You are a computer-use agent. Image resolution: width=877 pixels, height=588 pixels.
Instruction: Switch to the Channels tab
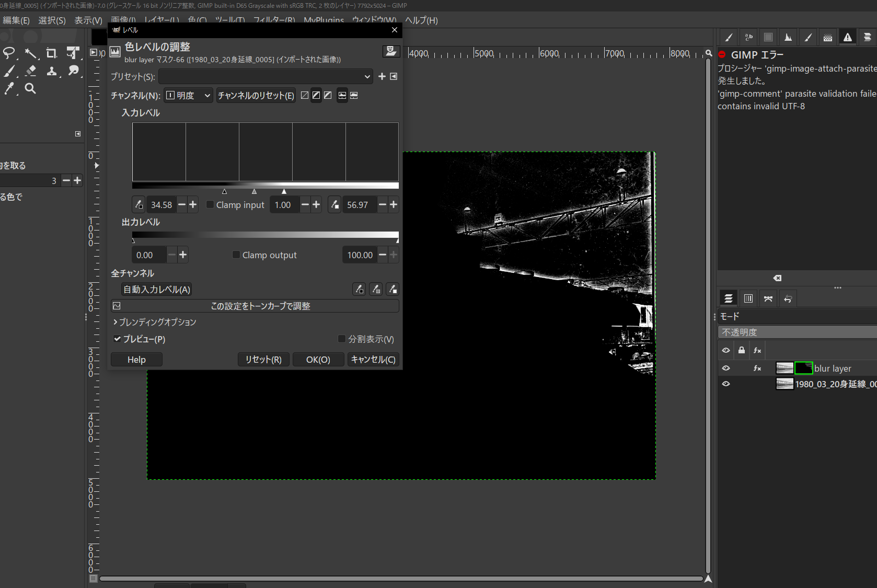[x=748, y=298]
